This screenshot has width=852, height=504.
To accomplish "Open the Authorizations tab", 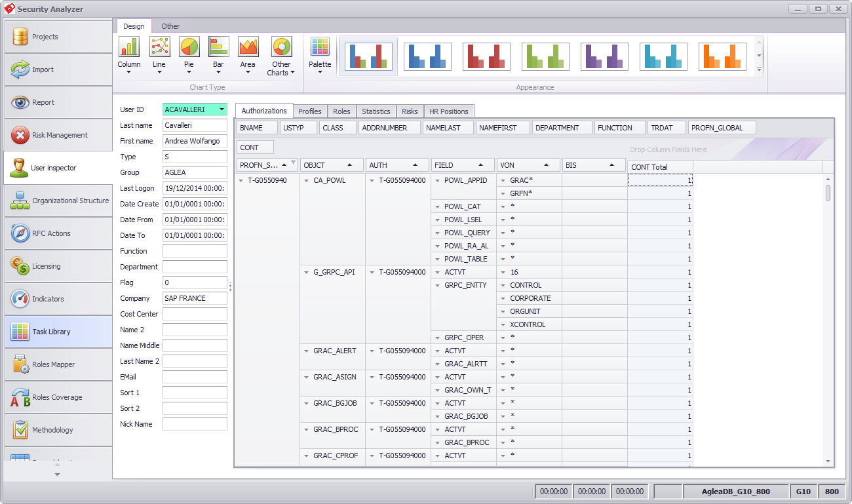I will point(264,111).
